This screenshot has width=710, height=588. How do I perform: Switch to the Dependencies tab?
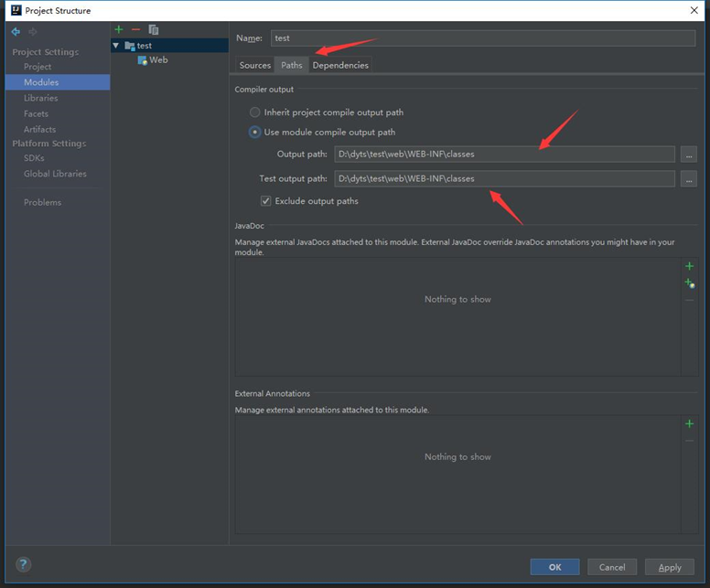click(x=340, y=65)
